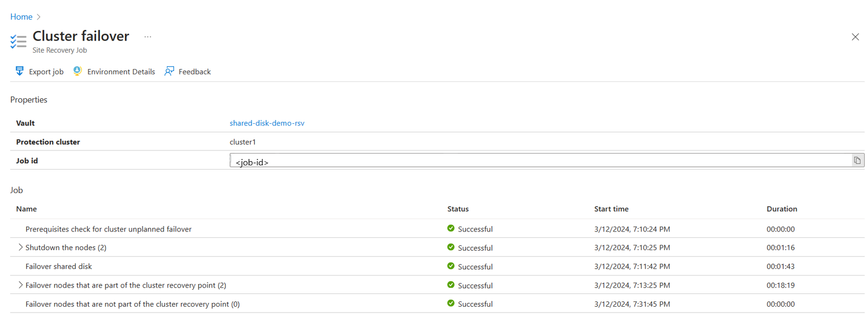Click the Export job download icon
Screen dimensions: 868x327
pos(20,71)
